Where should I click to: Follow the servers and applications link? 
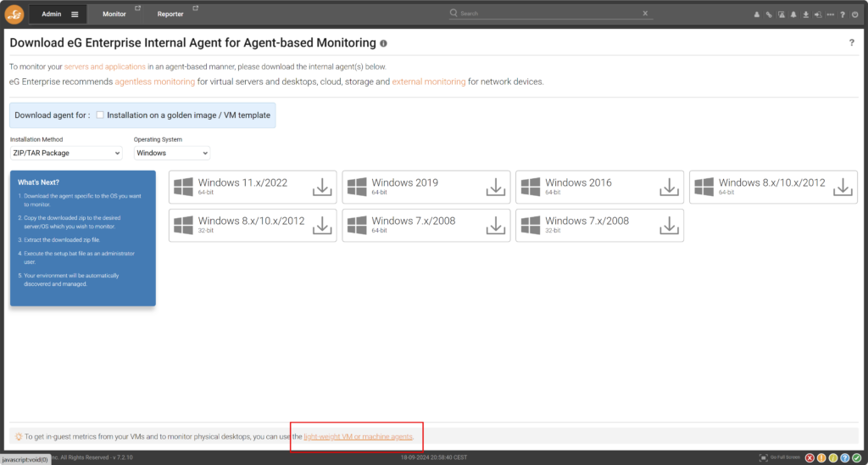(x=105, y=66)
